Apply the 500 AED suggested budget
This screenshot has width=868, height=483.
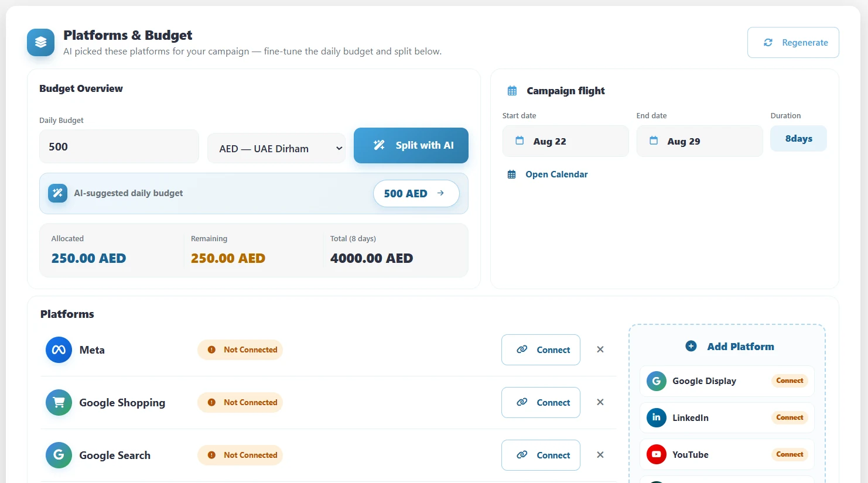point(416,193)
